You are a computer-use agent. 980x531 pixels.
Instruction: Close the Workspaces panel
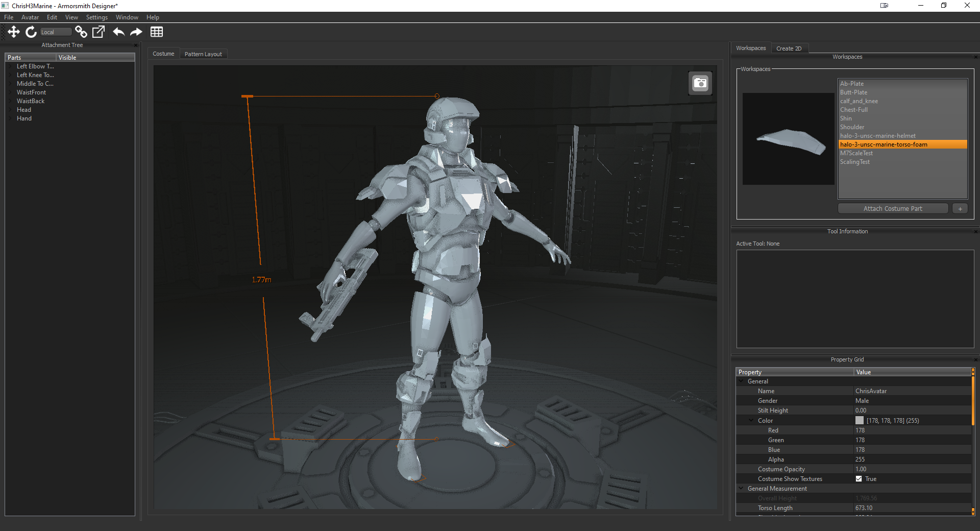976,57
